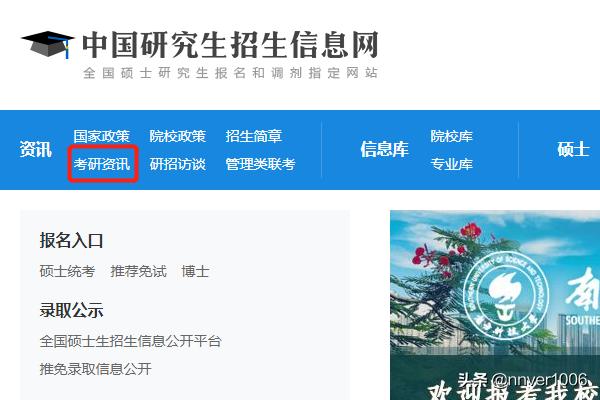This screenshot has height=400, width=600.
Task: Click the 管理类联考 link
Action: [x=260, y=164]
